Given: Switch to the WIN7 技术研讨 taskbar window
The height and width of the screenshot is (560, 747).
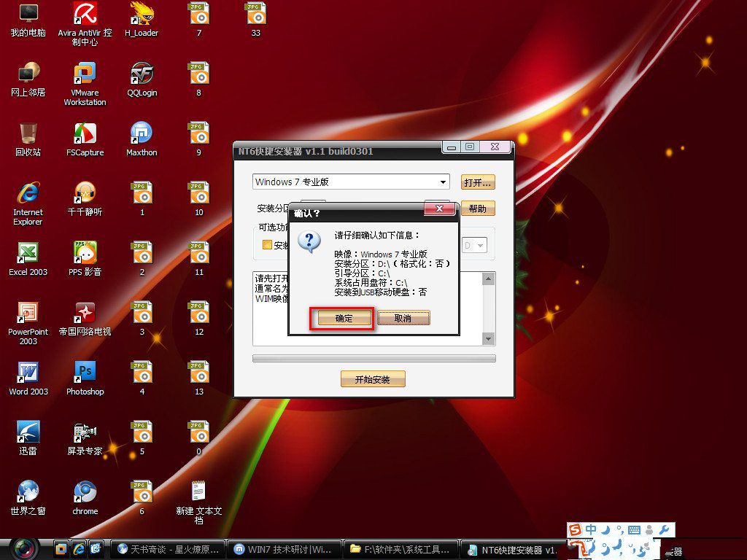Looking at the screenshot, I should (284, 549).
